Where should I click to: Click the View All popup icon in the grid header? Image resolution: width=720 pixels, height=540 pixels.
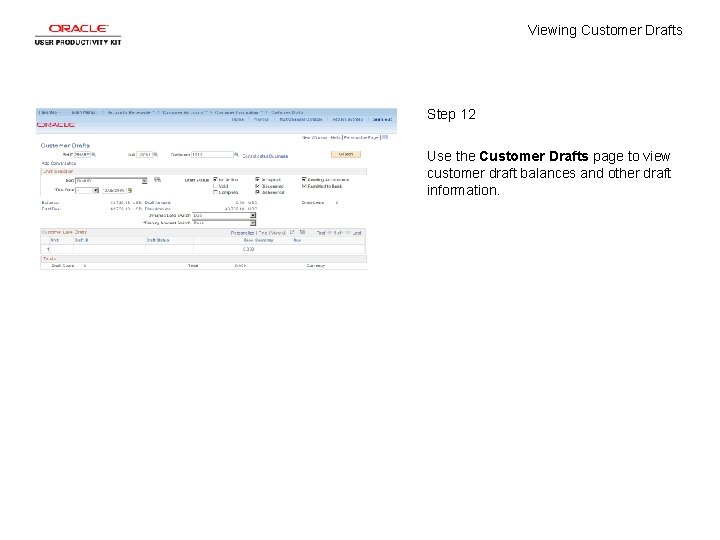[x=292, y=232]
